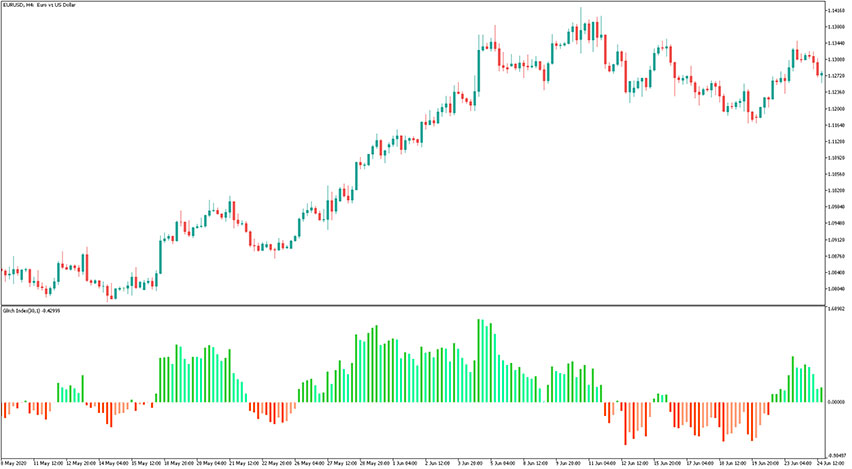Click the 15 Jun 20:00 time label
The width and height of the screenshot is (852, 469).
click(x=668, y=464)
